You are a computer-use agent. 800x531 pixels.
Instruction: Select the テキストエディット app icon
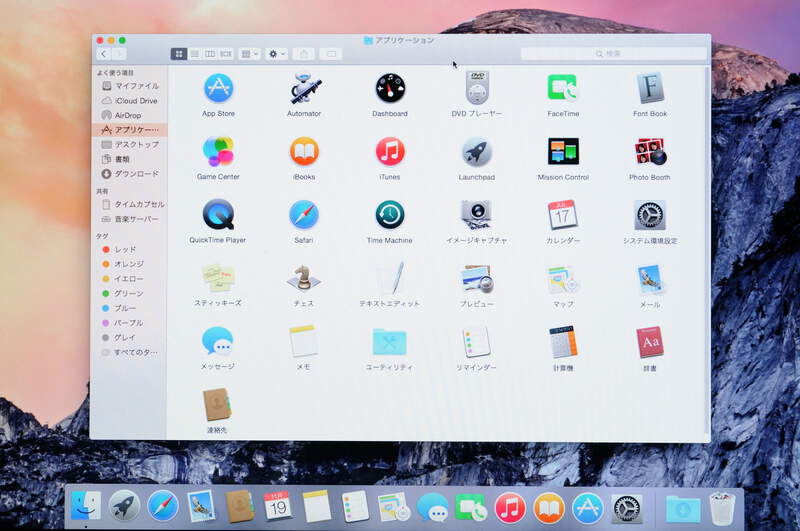point(390,279)
